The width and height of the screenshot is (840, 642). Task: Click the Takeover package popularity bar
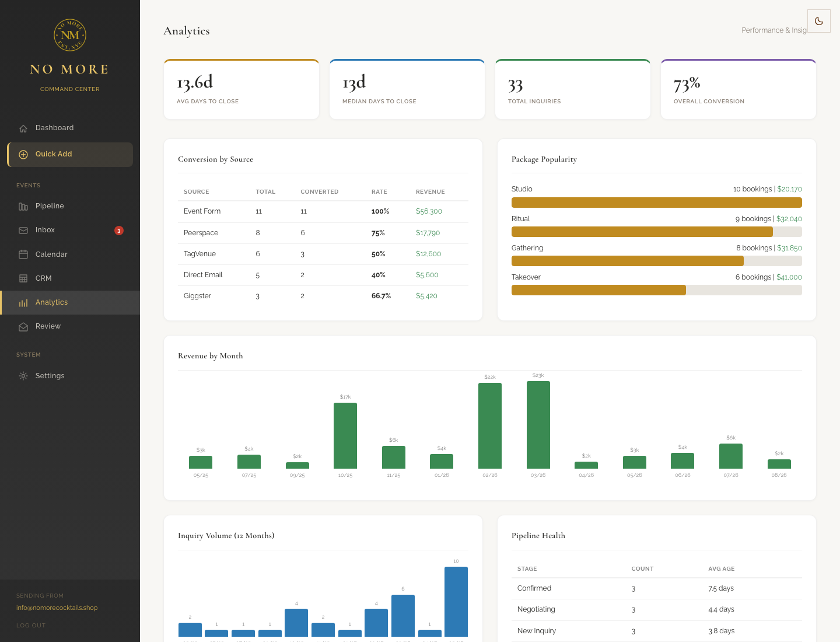point(657,290)
